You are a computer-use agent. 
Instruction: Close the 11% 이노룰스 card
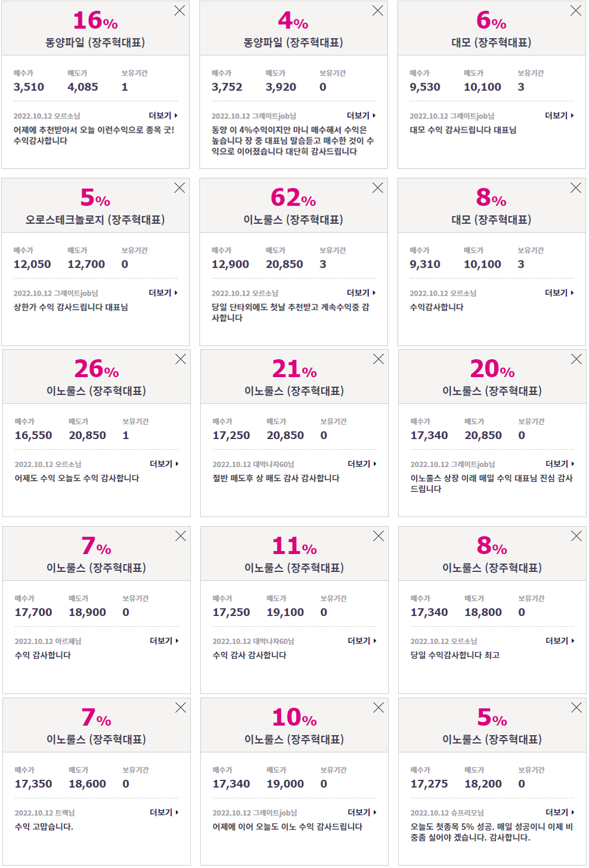[x=379, y=536]
